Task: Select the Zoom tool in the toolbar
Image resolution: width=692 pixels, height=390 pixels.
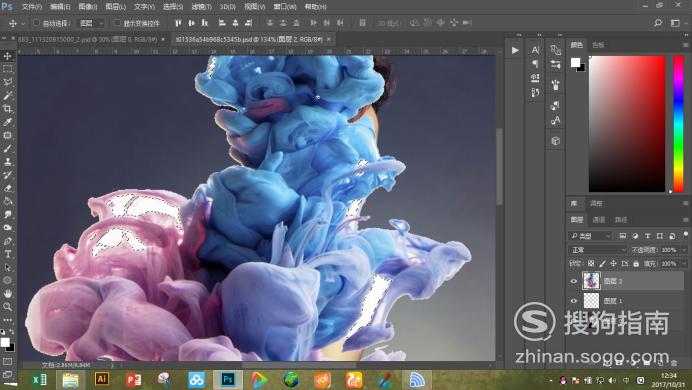Action: click(8, 307)
